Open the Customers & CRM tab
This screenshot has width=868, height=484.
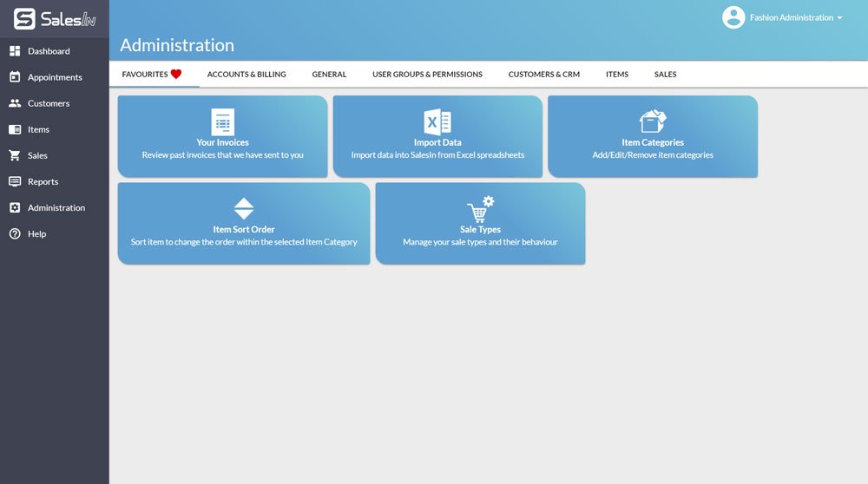544,74
